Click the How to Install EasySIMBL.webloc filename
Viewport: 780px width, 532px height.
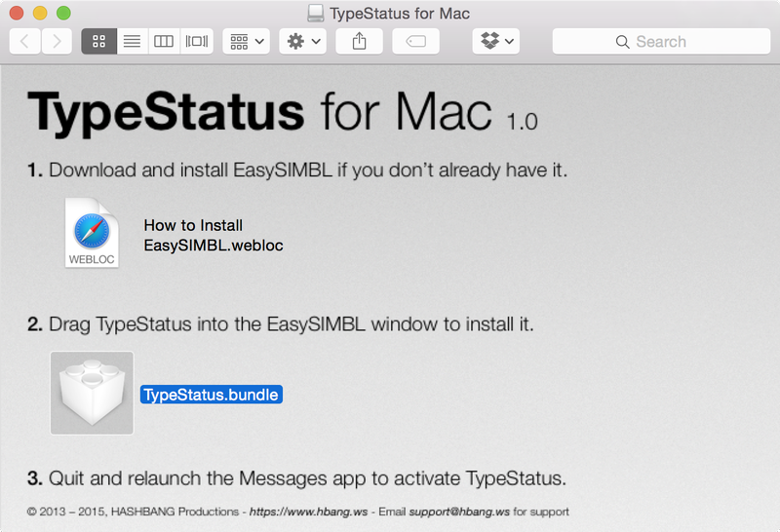pyautogui.click(x=214, y=235)
